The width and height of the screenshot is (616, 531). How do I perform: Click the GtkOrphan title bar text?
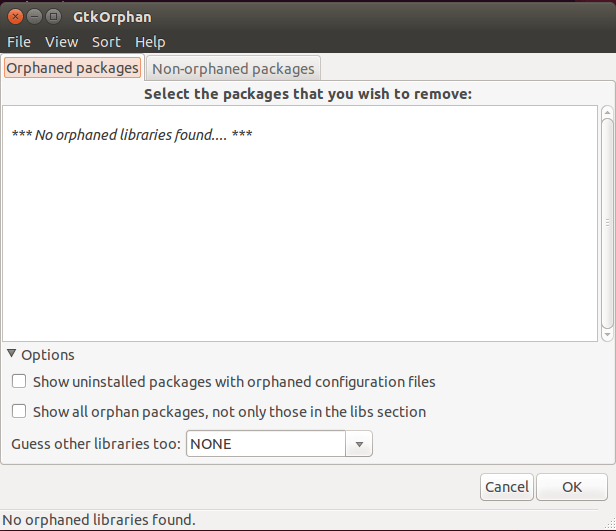(112, 17)
